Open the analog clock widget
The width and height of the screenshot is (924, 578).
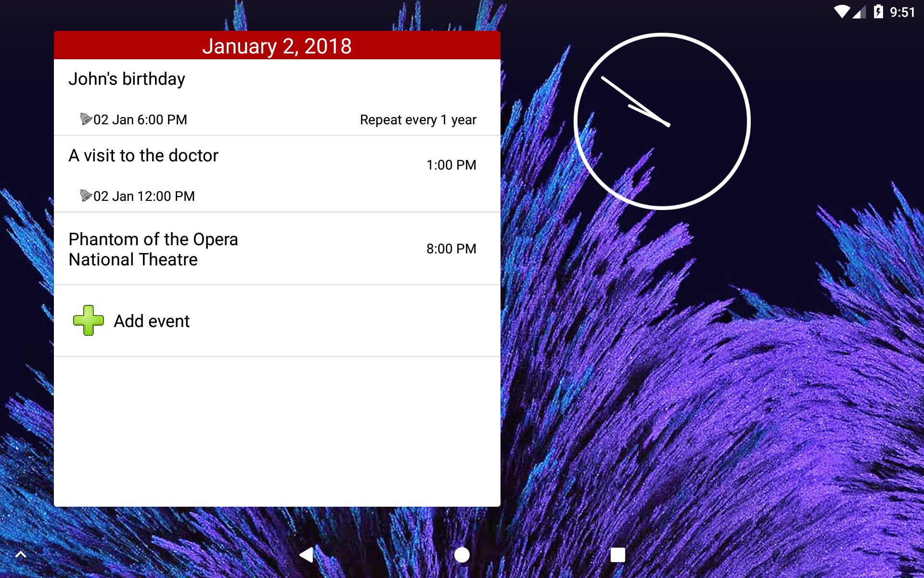click(x=662, y=121)
